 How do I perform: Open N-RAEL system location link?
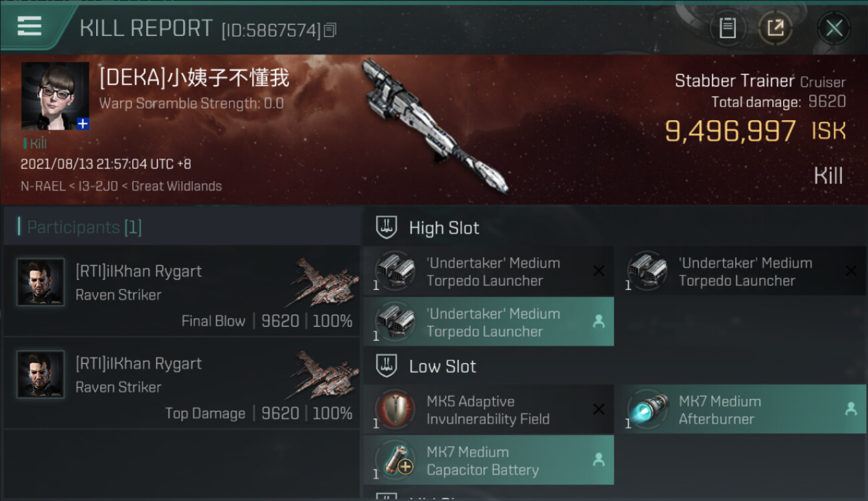pos(41,186)
